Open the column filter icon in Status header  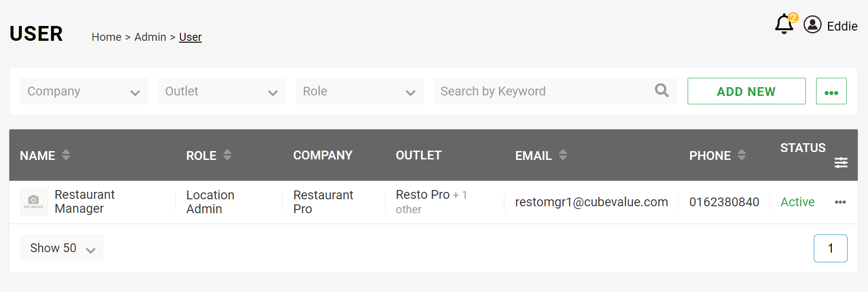coord(841,163)
